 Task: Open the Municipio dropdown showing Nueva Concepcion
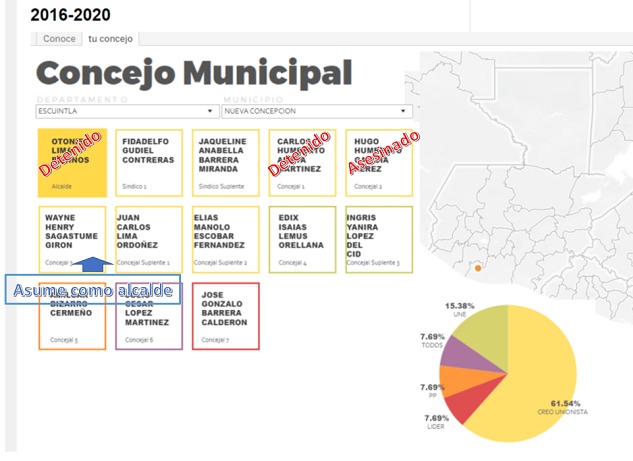point(316,112)
